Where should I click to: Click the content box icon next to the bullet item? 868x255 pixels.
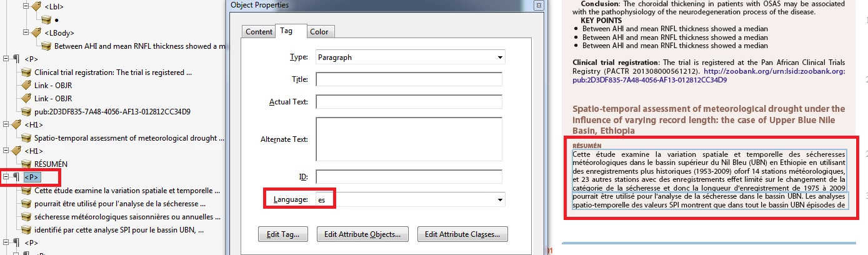[x=46, y=19]
